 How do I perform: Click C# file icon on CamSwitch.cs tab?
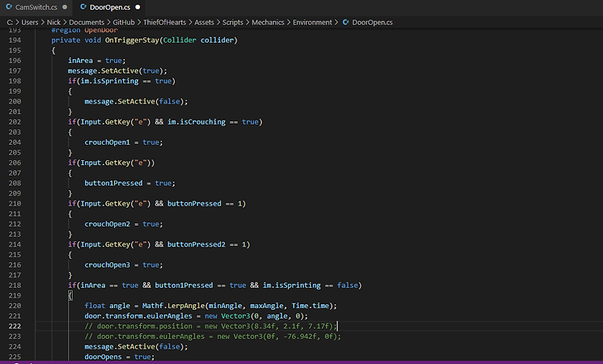tap(9, 7)
